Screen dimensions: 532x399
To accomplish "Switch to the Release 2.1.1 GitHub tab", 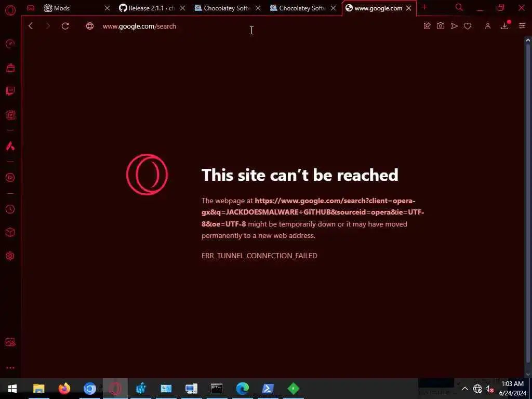I will pos(147,8).
